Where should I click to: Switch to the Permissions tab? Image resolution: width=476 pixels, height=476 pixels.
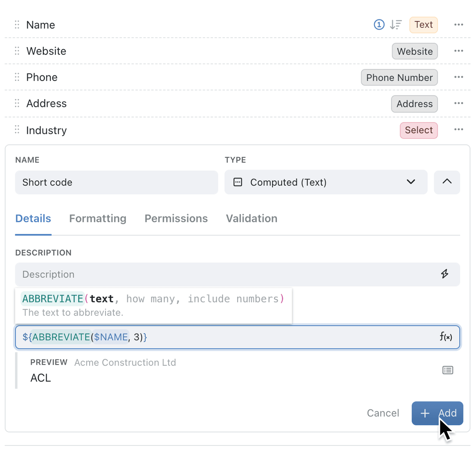[176, 219]
